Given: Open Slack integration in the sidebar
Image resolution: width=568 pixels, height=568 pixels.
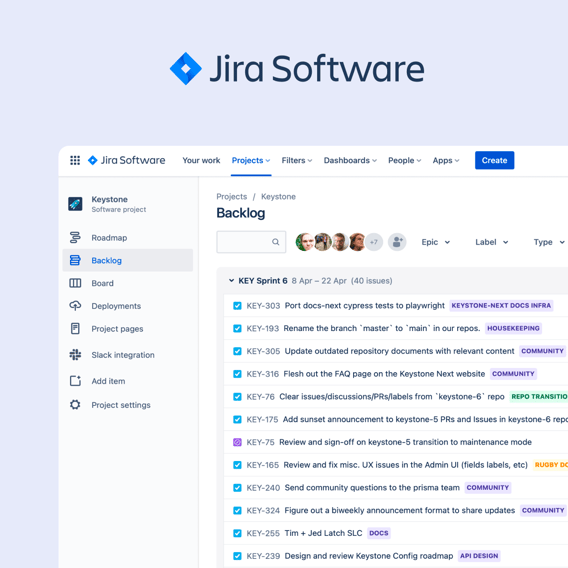Looking at the screenshot, I should coord(128,355).
